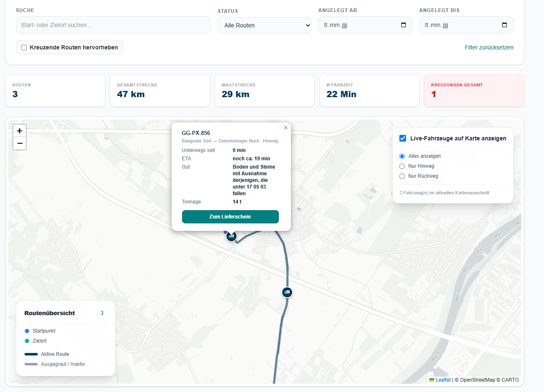Viewport: 544px width, 392px height.
Task: Click the Kreuzungen gesamt stat card
Action: coord(474,91)
